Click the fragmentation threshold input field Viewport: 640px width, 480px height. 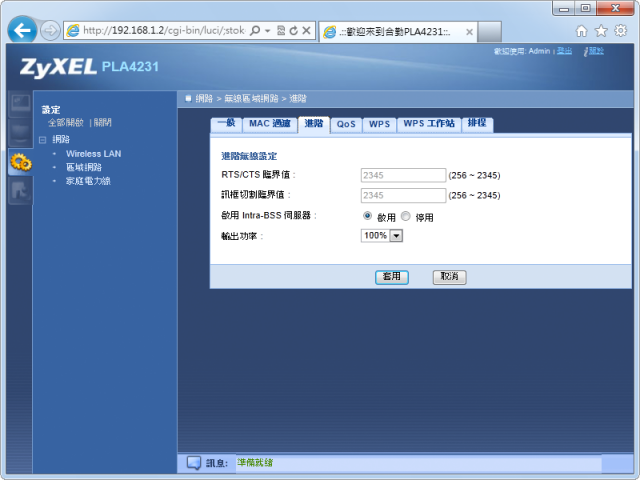pos(403,195)
